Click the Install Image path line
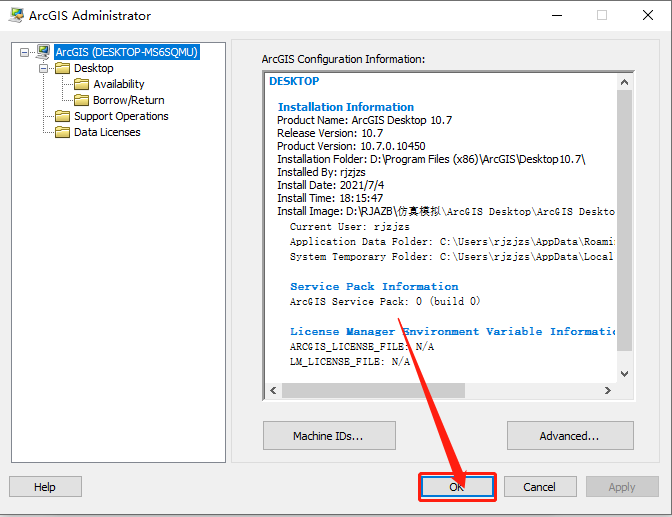Image resolution: width=672 pixels, height=517 pixels. click(x=446, y=211)
